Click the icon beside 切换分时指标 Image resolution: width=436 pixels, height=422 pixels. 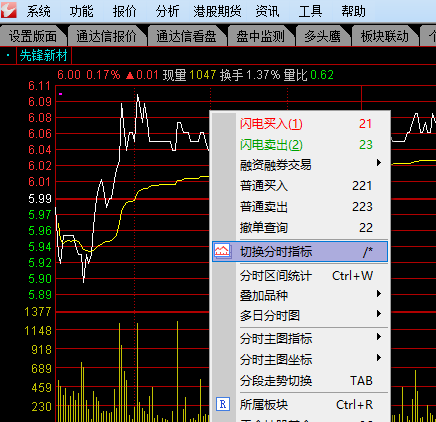point(222,251)
